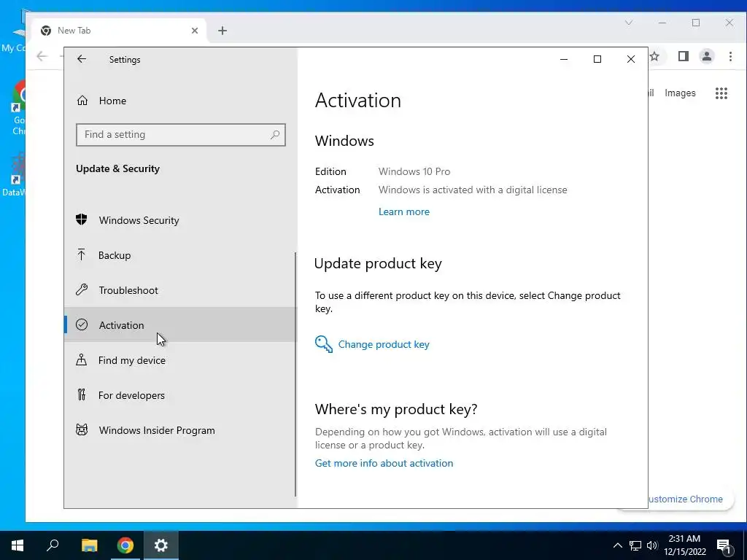Open Google apps grid in Chrome
Image resolution: width=747 pixels, height=560 pixels.
(721, 93)
